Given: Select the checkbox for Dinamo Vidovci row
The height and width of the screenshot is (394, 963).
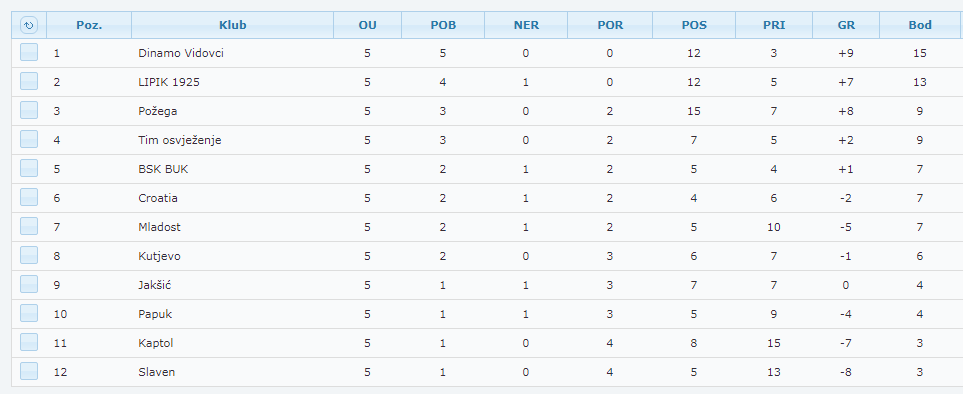Looking at the screenshot, I should [29, 52].
